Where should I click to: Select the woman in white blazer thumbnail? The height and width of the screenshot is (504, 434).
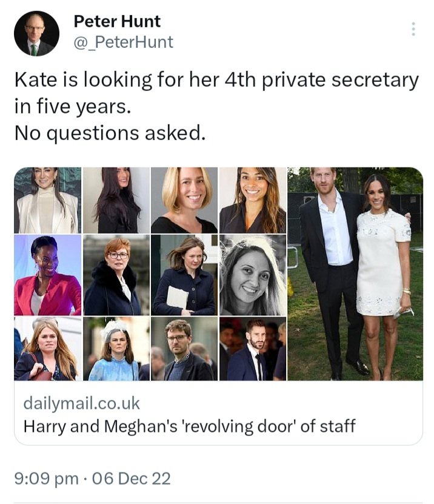[x=47, y=201]
